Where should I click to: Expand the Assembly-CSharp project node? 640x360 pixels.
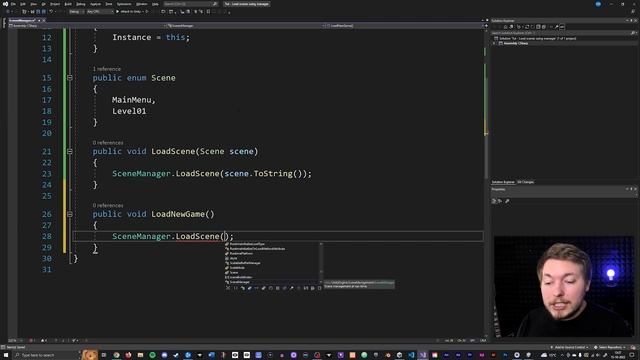[x=494, y=43]
